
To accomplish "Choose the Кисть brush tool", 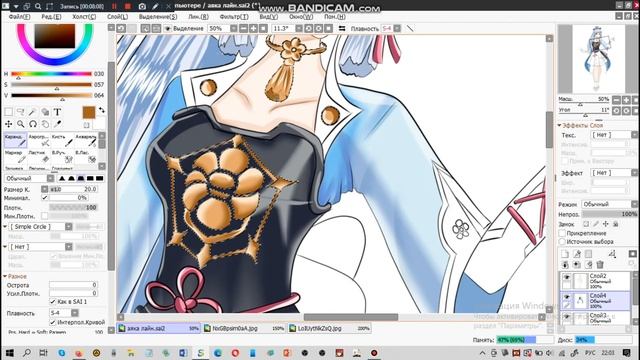I will (x=62, y=140).
